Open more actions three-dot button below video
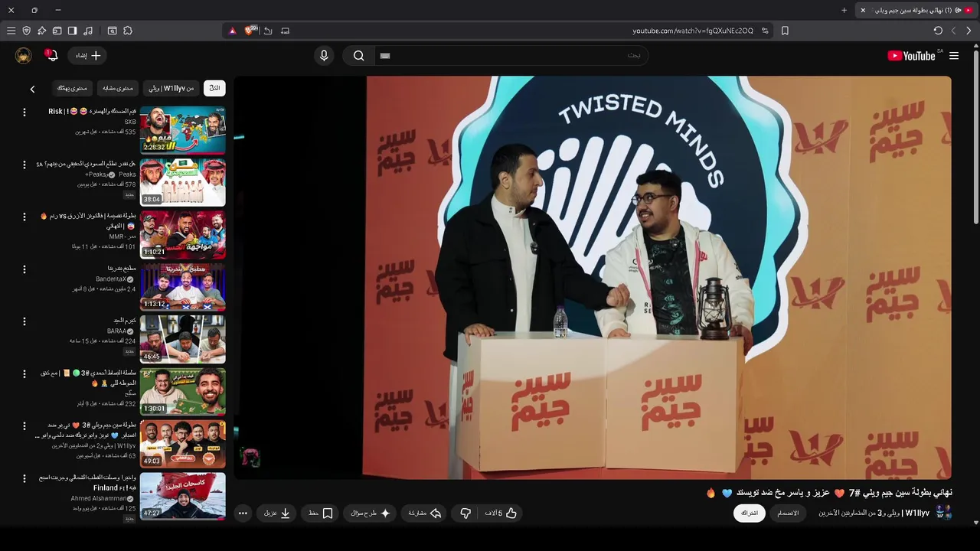Image resolution: width=980 pixels, height=551 pixels. click(x=243, y=514)
